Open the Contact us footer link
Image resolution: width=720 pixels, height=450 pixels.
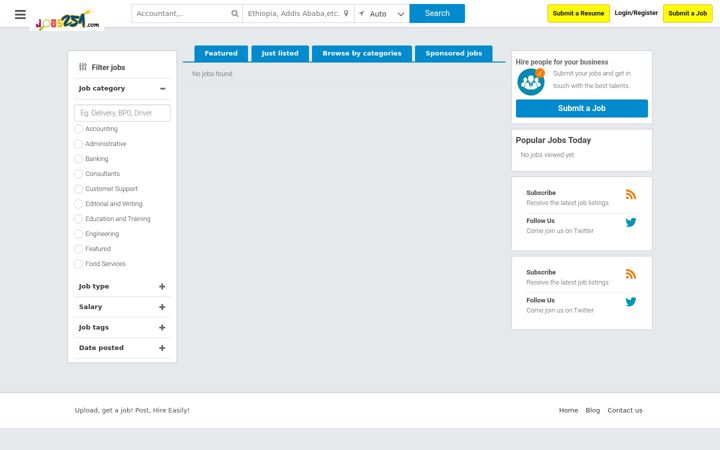(x=625, y=411)
